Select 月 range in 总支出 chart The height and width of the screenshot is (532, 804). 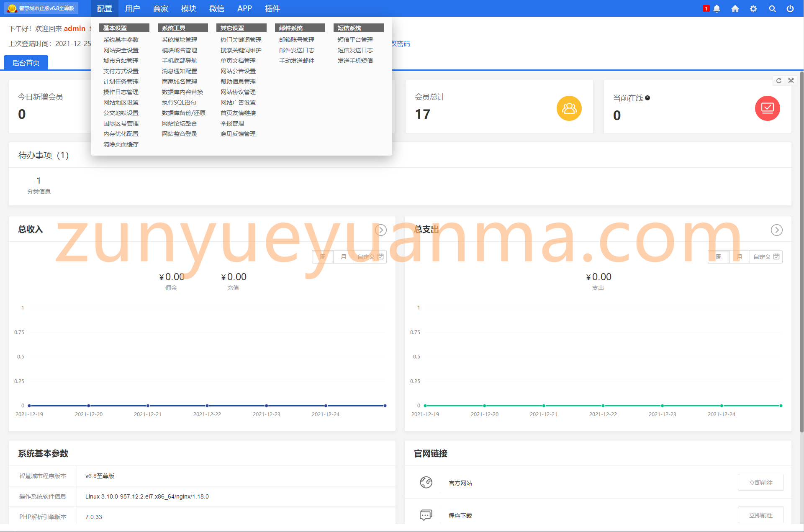coord(740,257)
